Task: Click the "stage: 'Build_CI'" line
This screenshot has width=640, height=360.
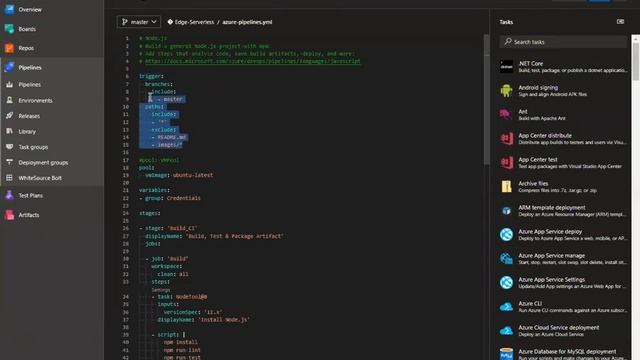Action: [x=168, y=228]
